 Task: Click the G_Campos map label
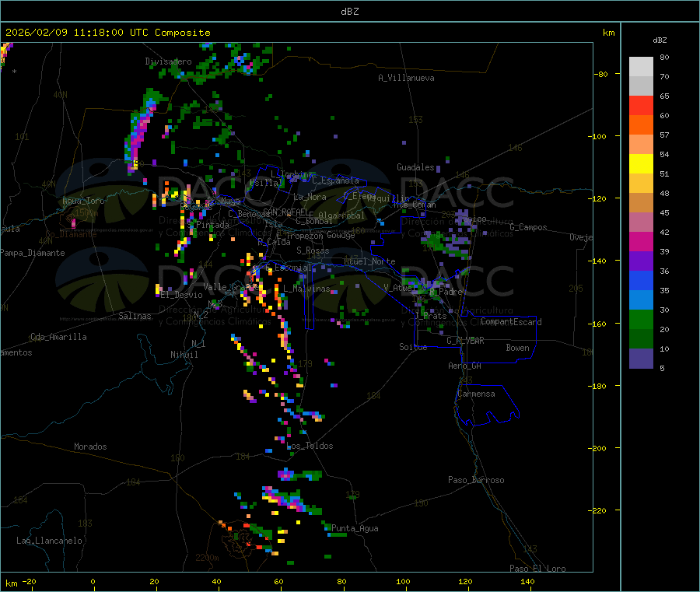(x=529, y=227)
